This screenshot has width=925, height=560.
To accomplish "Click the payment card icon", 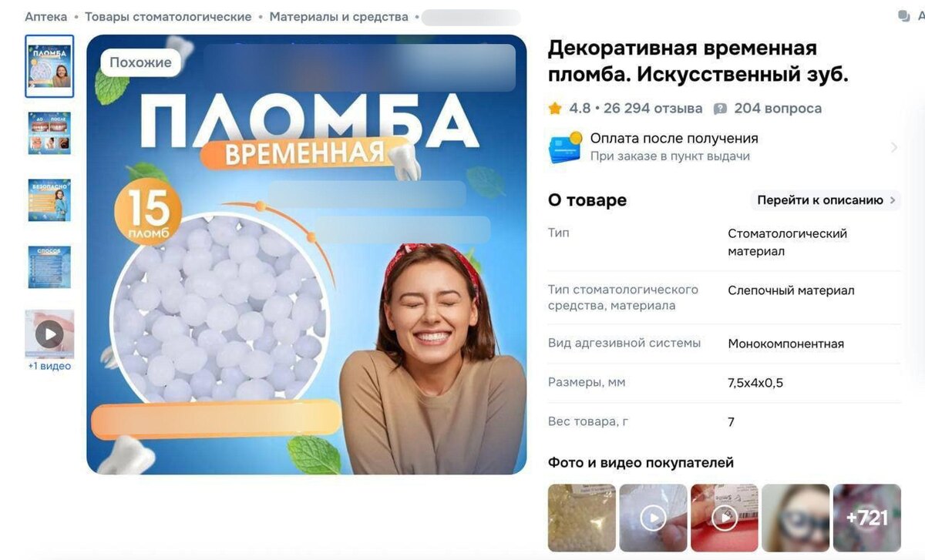I will [x=565, y=146].
